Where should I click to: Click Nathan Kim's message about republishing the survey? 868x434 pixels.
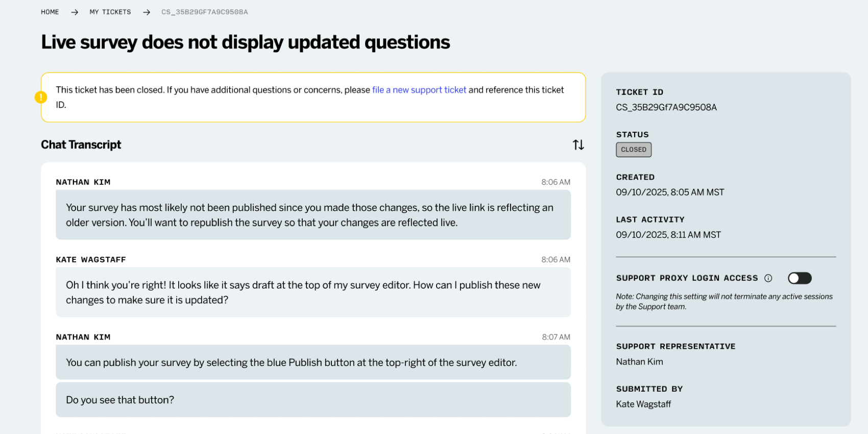coord(313,215)
